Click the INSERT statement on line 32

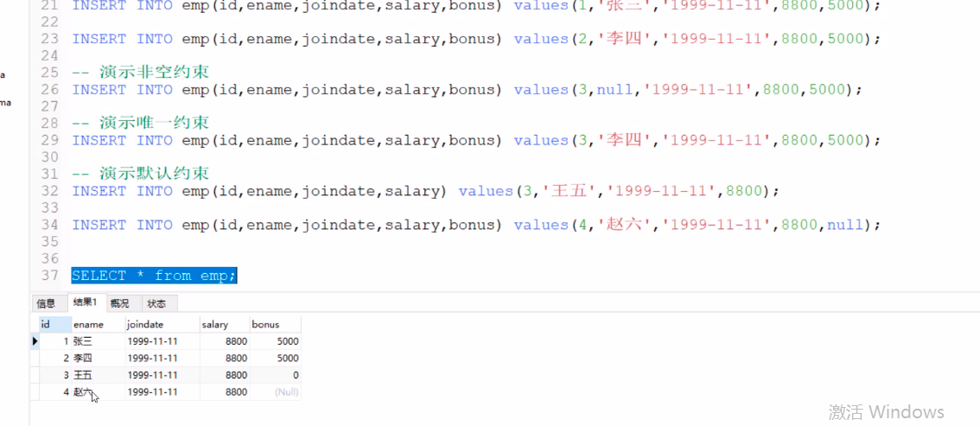(426, 190)
